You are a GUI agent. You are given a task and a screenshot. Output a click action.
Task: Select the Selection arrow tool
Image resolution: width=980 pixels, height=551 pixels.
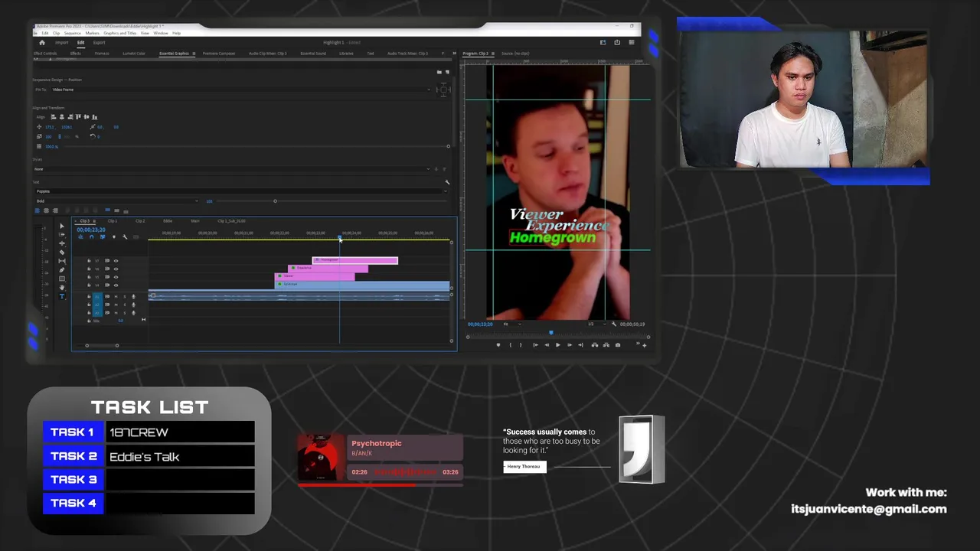62,226
